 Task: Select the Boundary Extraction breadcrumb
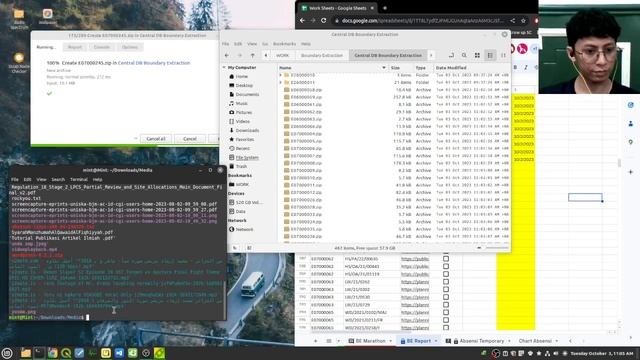[x=322, y=56]
